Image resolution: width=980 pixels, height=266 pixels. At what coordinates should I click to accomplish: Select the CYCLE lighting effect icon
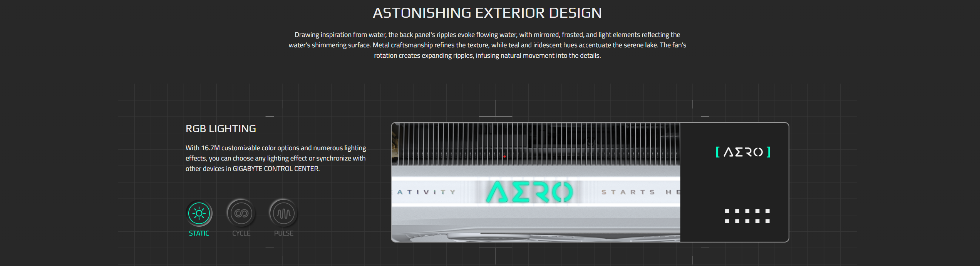241,213
